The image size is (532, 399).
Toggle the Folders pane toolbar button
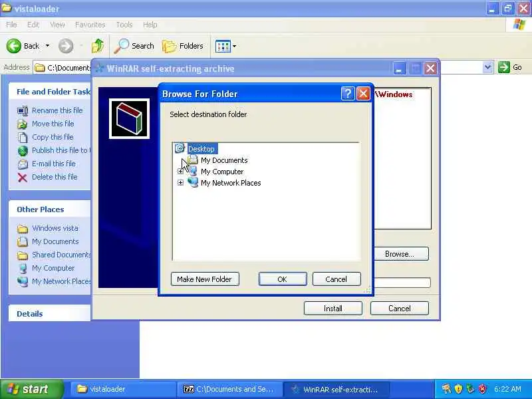(x=183, y=46)
